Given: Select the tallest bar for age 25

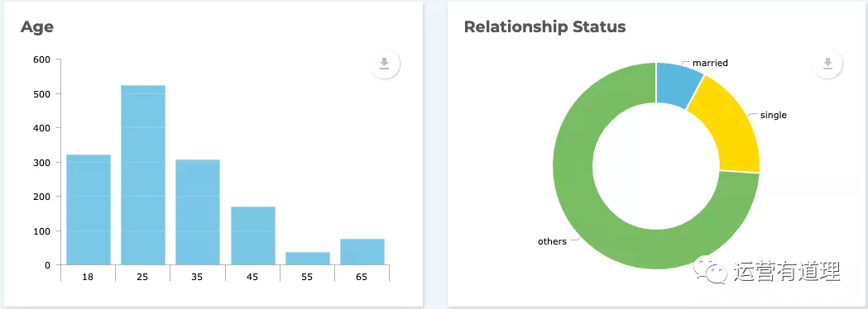Looking at the screenshot, I should point(143,174).
